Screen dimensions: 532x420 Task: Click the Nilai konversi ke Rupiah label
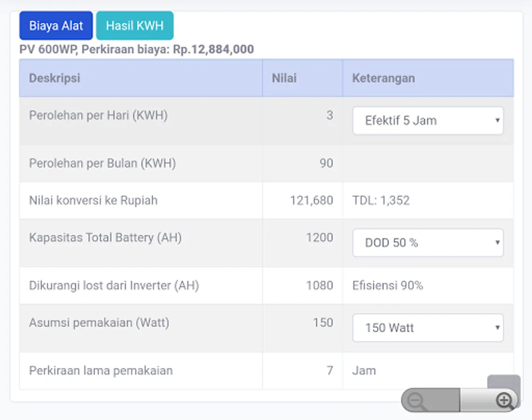pos(93,201)
